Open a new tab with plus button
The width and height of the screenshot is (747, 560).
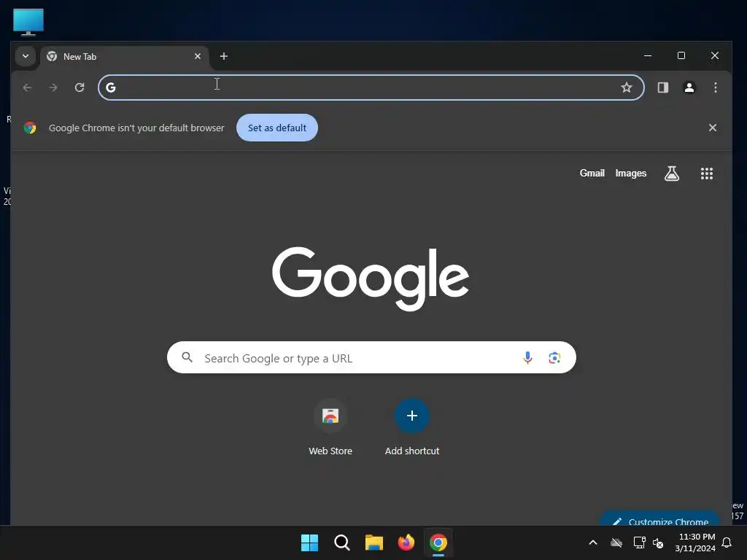223,56
